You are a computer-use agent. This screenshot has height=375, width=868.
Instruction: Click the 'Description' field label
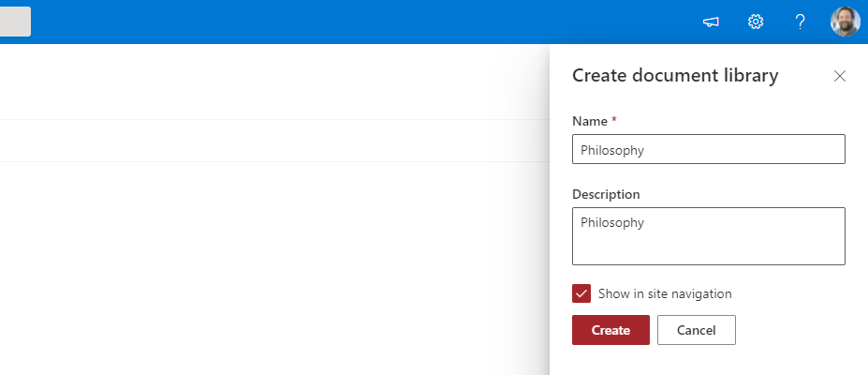606,194
